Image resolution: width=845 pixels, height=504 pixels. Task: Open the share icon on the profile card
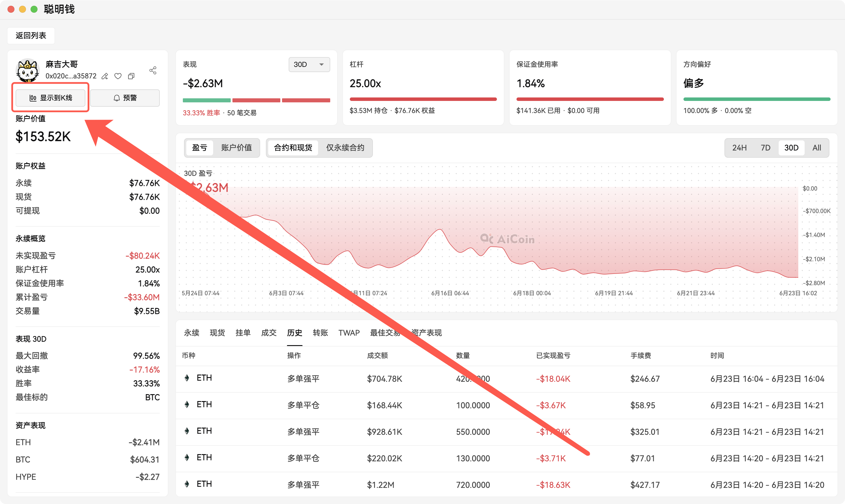click(x=153, y=70)
